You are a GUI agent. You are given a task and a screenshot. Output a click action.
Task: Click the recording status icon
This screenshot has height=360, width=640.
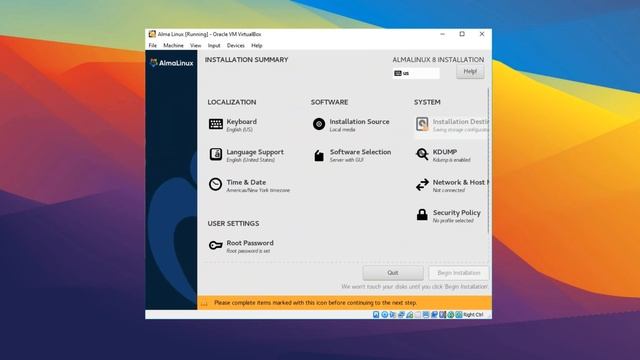[434, 315]
